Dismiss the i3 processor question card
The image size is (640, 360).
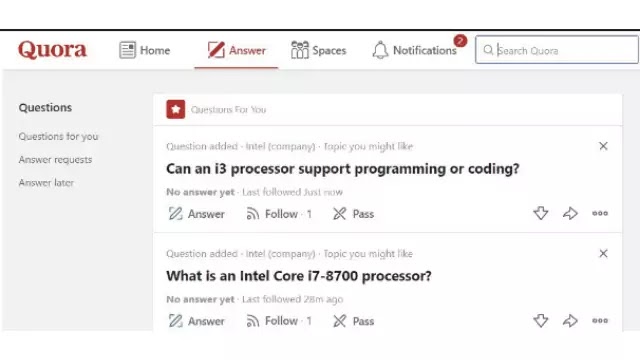(x=603, y=146)
